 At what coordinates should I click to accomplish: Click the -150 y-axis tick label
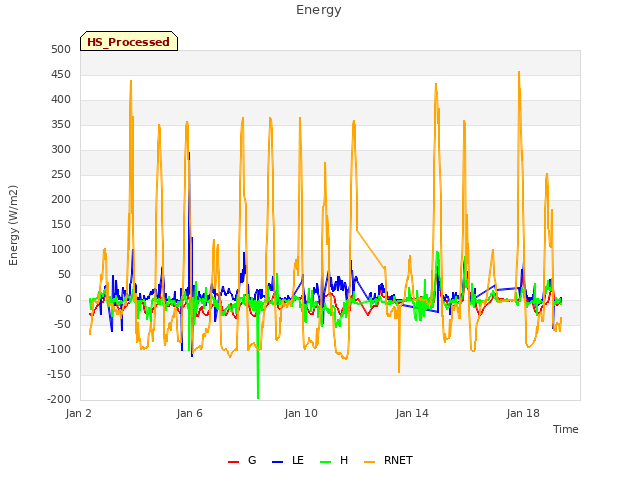(x=59, y=375)
